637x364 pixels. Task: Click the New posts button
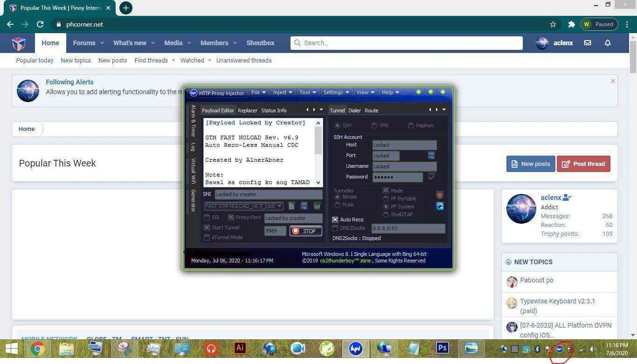[x=531, y=164]
